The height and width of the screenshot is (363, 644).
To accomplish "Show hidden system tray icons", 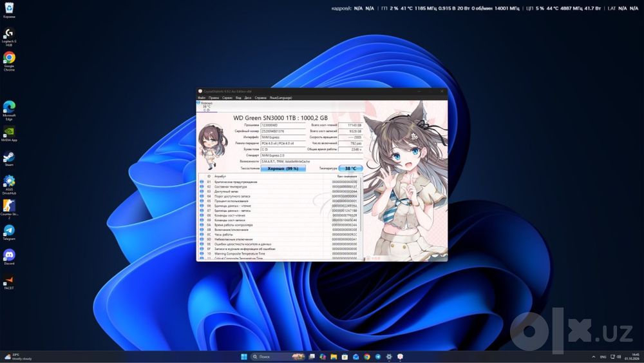I will [x=594, y=357].
